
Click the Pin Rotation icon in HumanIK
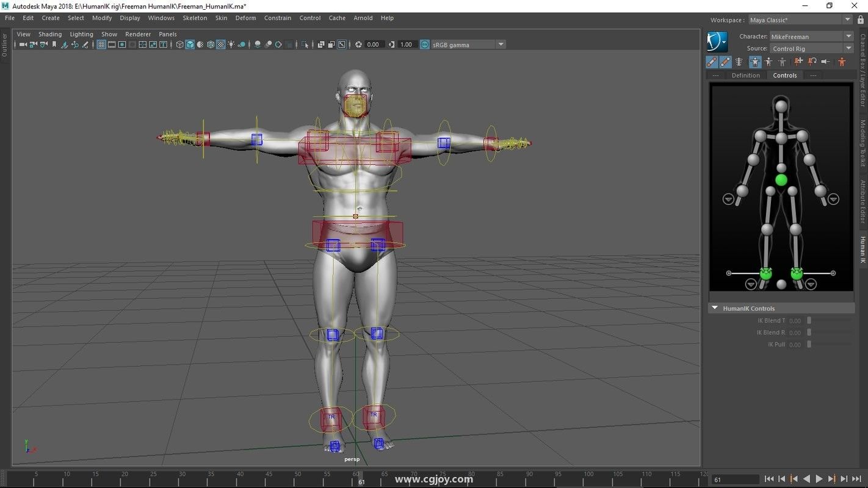(x=812, y=62)
